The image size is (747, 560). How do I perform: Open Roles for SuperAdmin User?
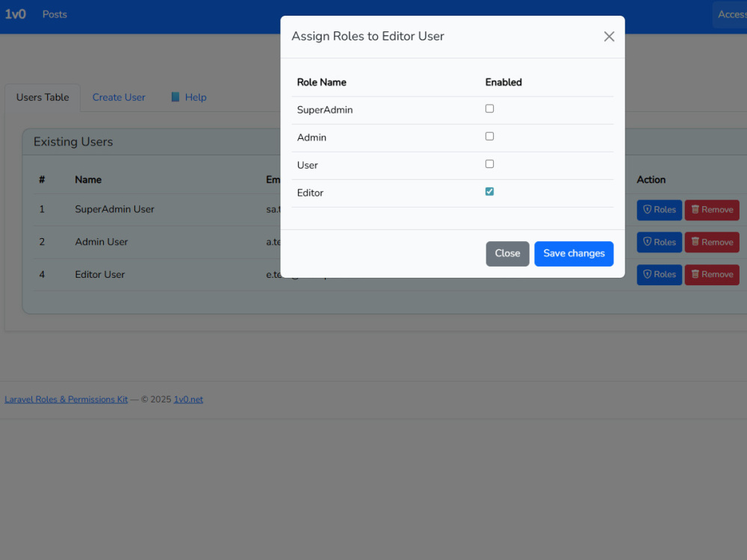pos(660,210)
